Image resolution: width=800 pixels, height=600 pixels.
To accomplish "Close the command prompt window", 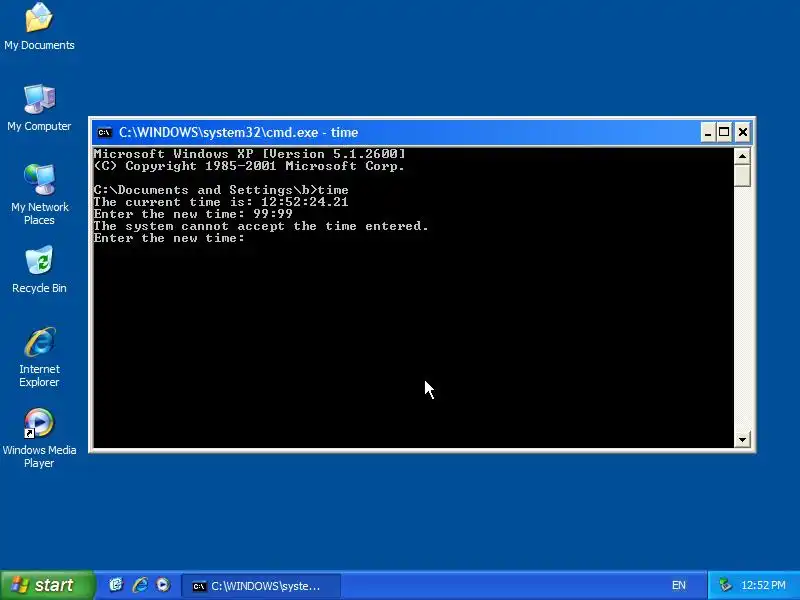I will [x=743, y=133].
